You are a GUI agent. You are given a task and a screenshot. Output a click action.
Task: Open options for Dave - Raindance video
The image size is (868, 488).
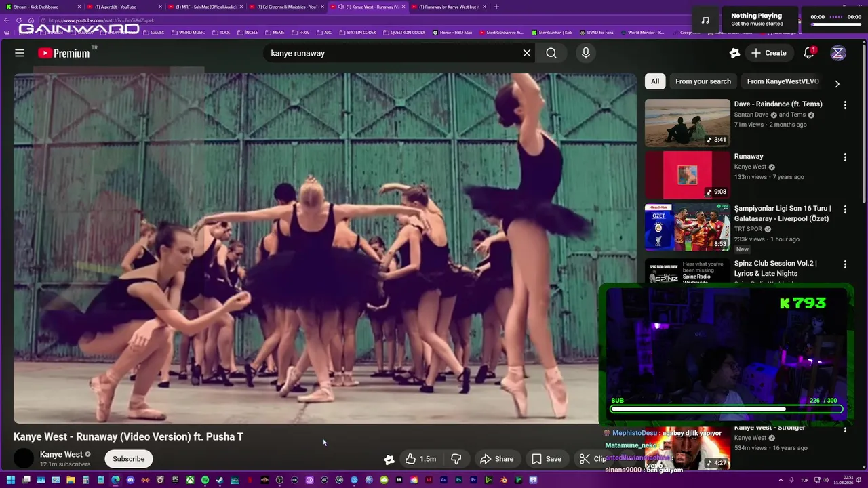coord(845,105)
